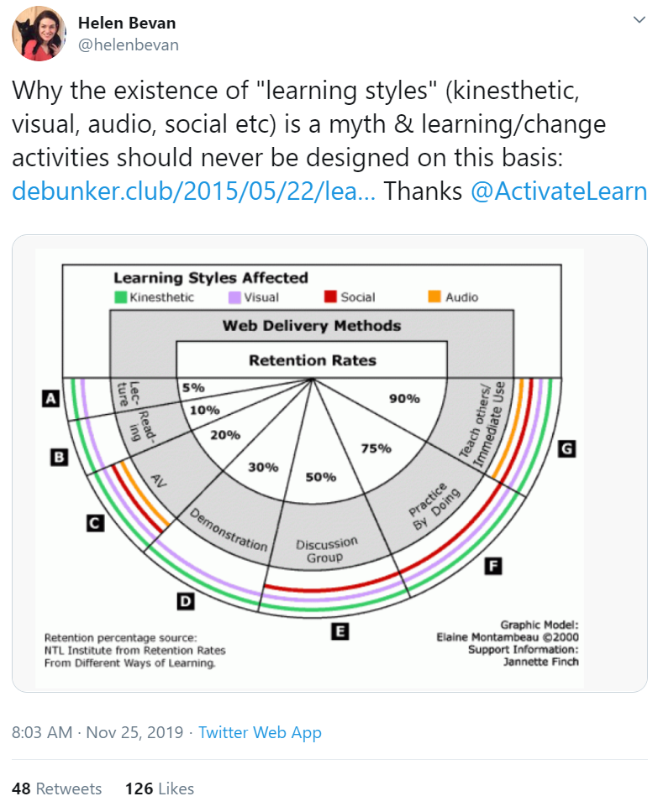This screenshot has height=812, width=663.
Task: Open the Twitter Web App source link
Action: [260, 732]
